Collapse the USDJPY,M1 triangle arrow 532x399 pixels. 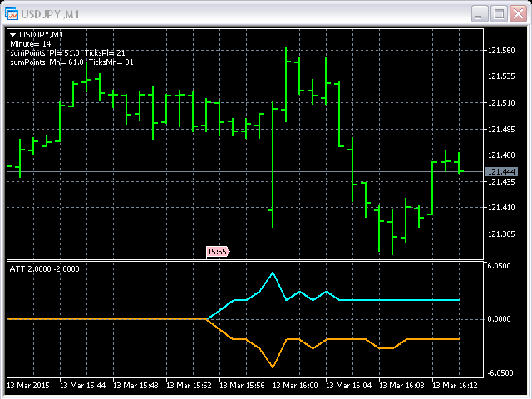coord(13,34)
